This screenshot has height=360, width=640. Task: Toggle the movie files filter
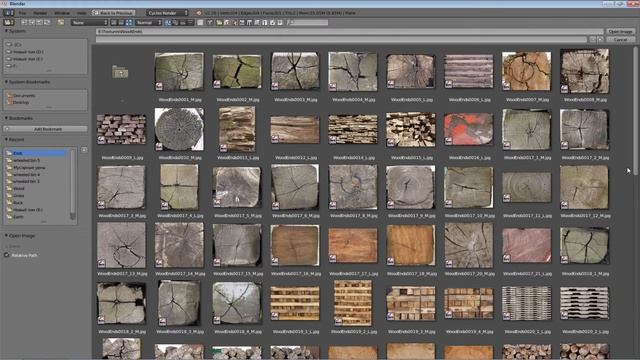click(x=249, y=22)
